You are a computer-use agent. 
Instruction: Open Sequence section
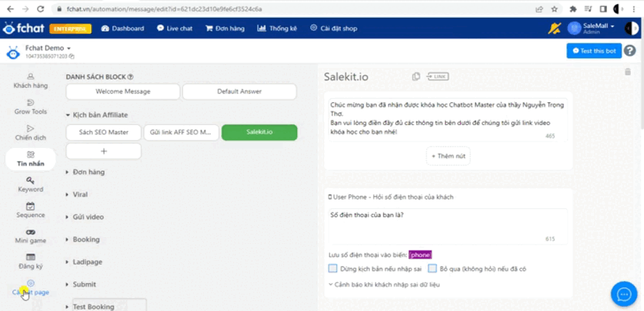point(31,210)
